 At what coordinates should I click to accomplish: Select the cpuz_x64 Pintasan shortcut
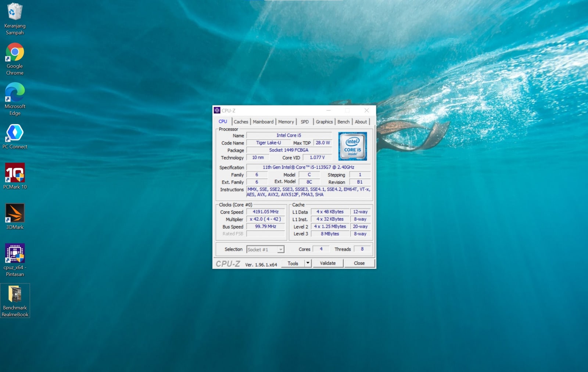pos(15,254)
